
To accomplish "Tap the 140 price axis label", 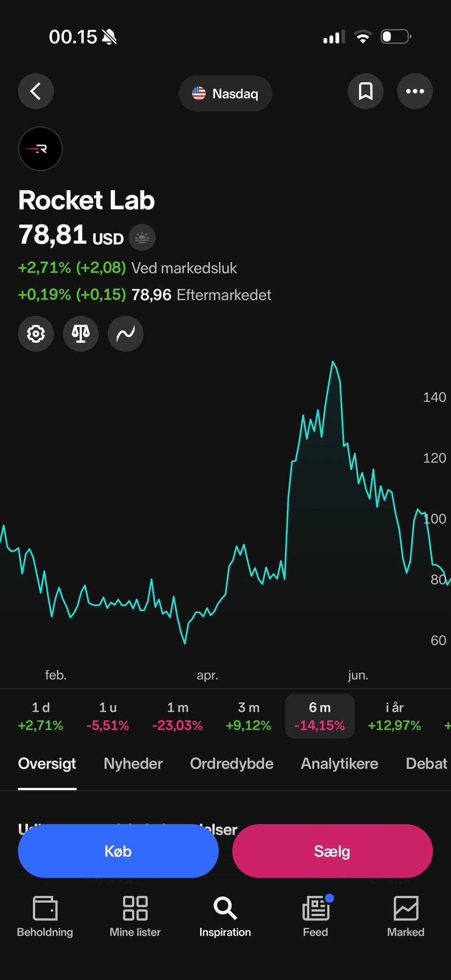I will [x=435, y=397].
